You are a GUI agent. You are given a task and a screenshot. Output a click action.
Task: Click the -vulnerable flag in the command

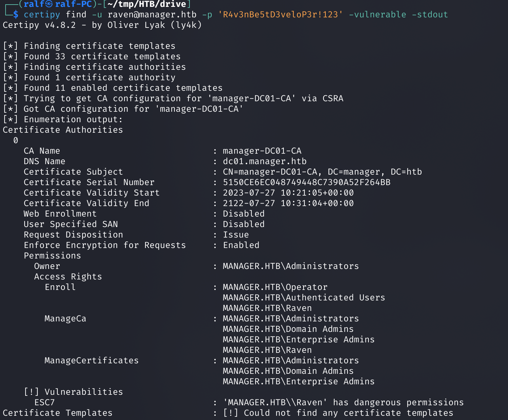coord(377,15)
